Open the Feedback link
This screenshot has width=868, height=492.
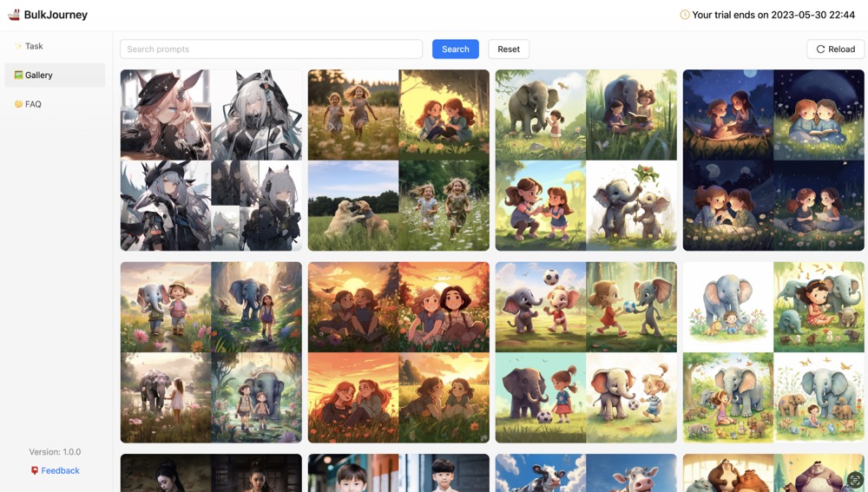coord(60,470)
